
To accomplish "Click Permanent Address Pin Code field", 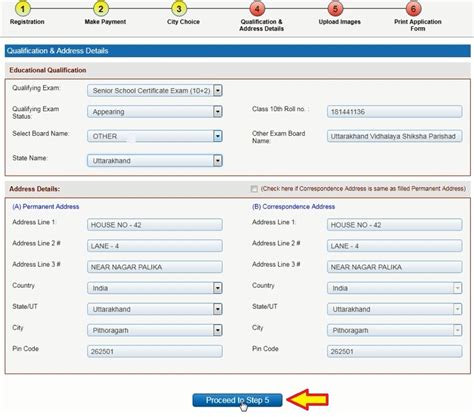I will click(x=155, y=351).
